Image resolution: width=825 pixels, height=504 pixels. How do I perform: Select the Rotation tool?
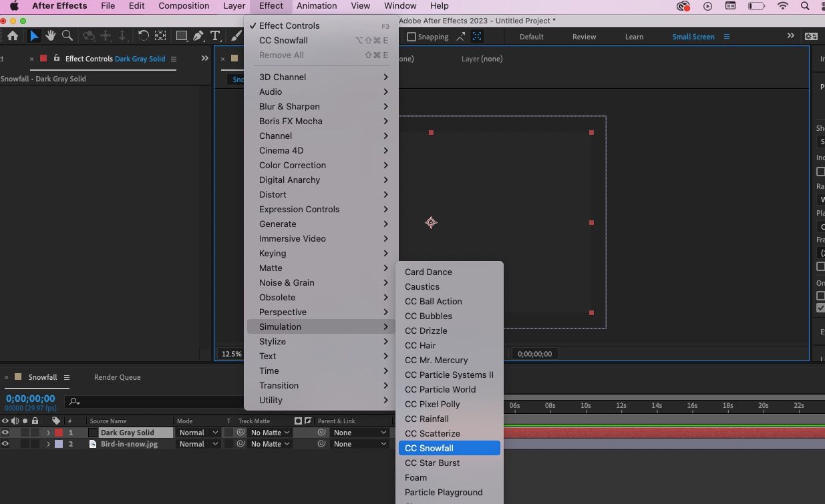pos(143,36)
